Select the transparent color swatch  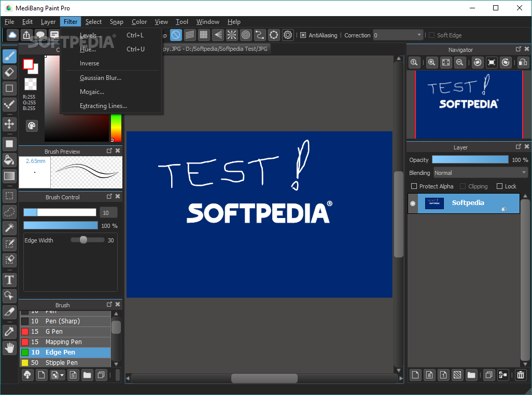click(31, 84)
